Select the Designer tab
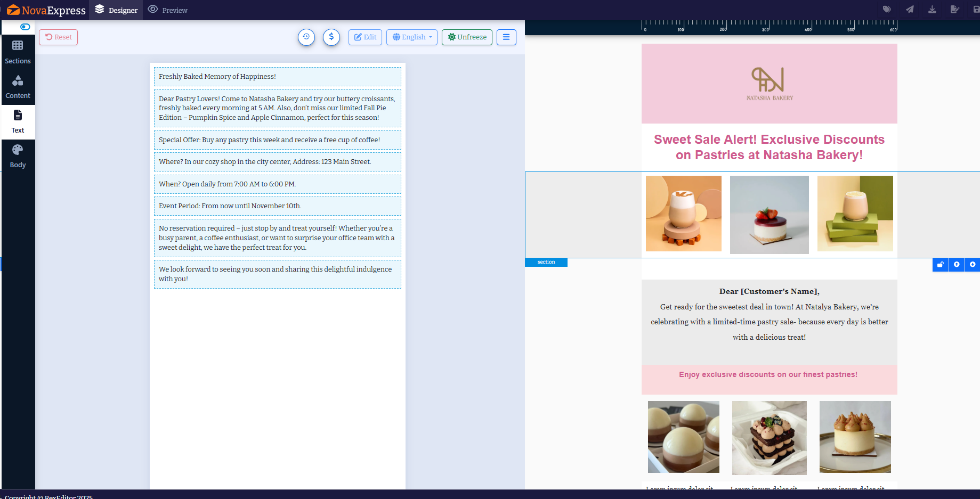 click(116, 10)
